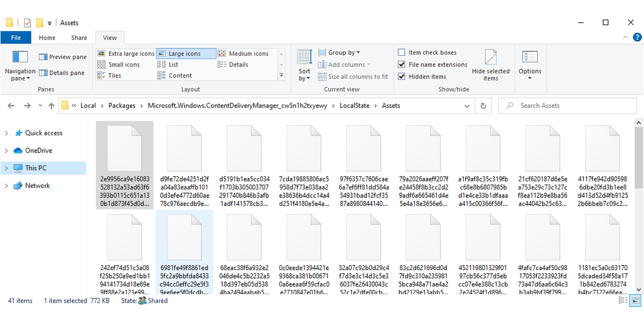The height and width of the screenshot is (322, 644).
Task: Refresh the Assets folder
Action: click(x=482, y=106)
